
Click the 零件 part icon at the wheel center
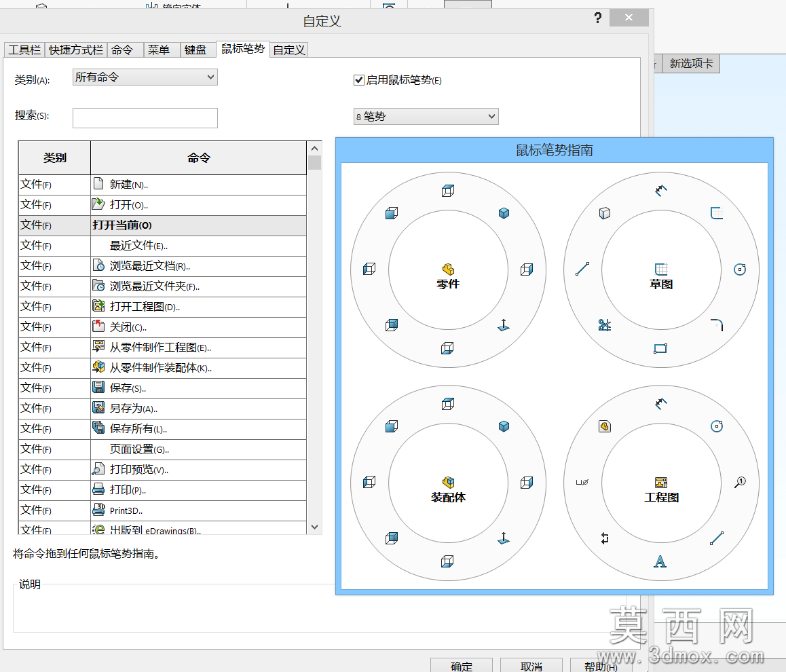(447, 269)
